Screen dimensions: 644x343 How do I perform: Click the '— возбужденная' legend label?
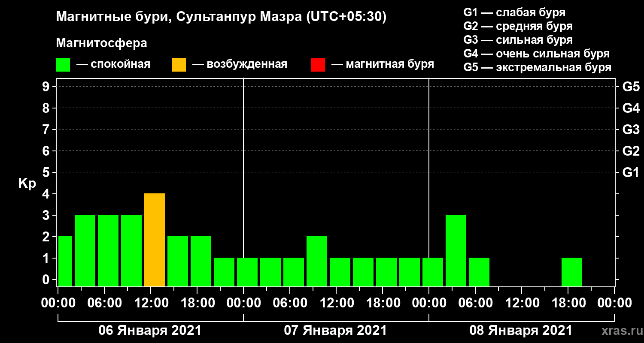(x=240, y=64)
